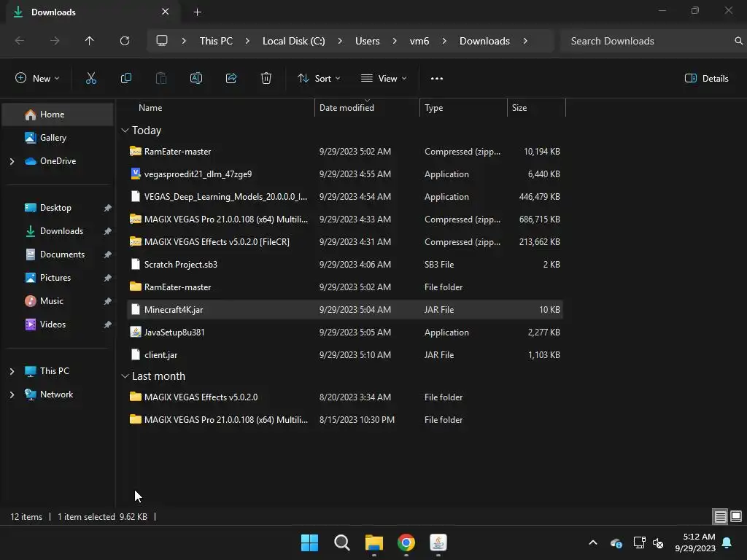Click the Cut scissors icon in toolbar

click(x=91, y=79)
